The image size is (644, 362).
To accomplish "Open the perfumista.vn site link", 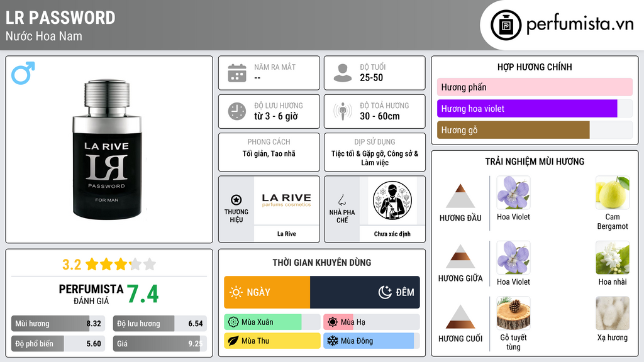I will (580, 25).
